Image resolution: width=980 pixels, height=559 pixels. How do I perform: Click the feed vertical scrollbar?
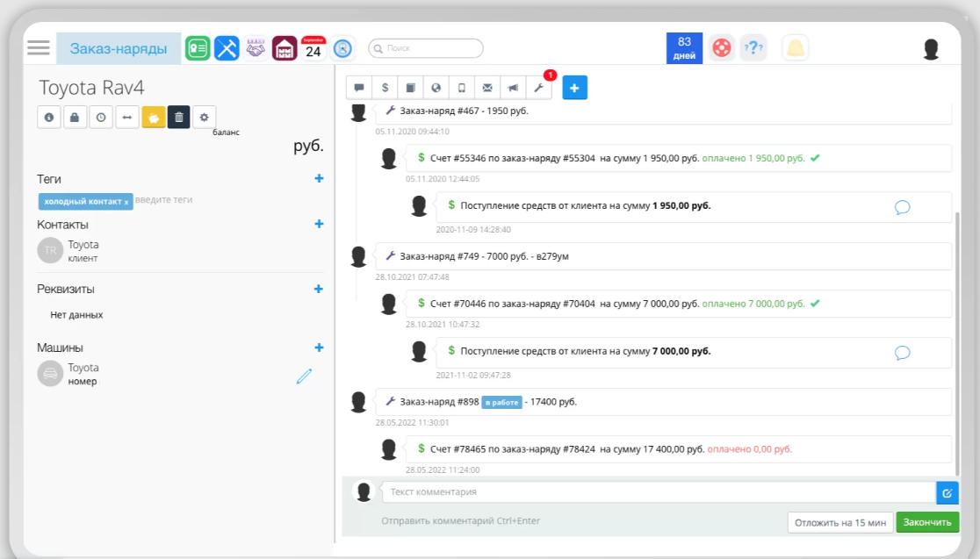[x=956, y=343]
